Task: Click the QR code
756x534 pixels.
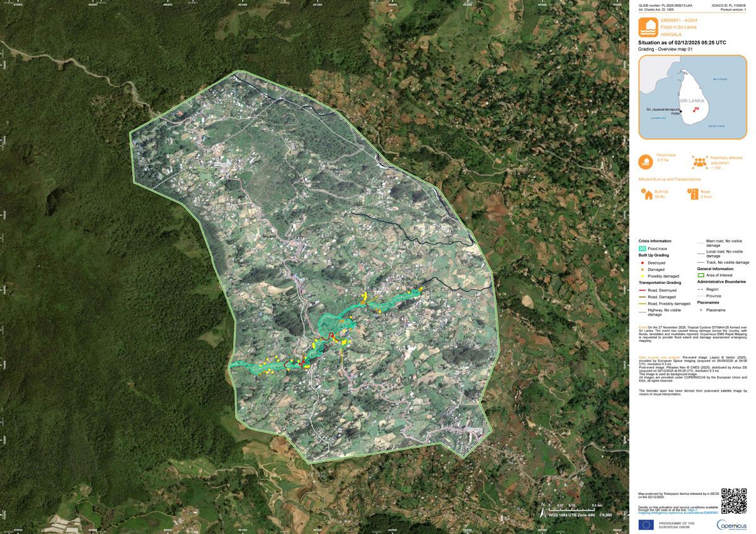Action: [x=733, y=500]
